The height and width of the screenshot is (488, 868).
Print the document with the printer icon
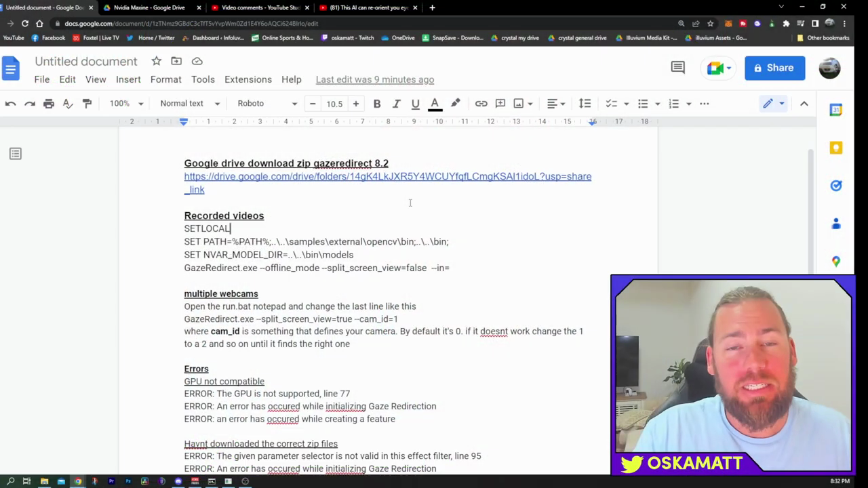coord(49,104)
